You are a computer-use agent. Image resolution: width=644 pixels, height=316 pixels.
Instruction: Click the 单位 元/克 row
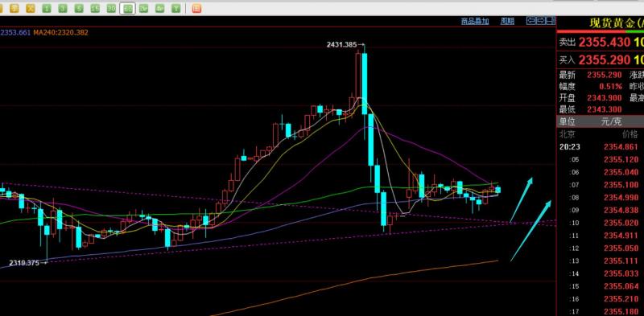tap(600, 121)
